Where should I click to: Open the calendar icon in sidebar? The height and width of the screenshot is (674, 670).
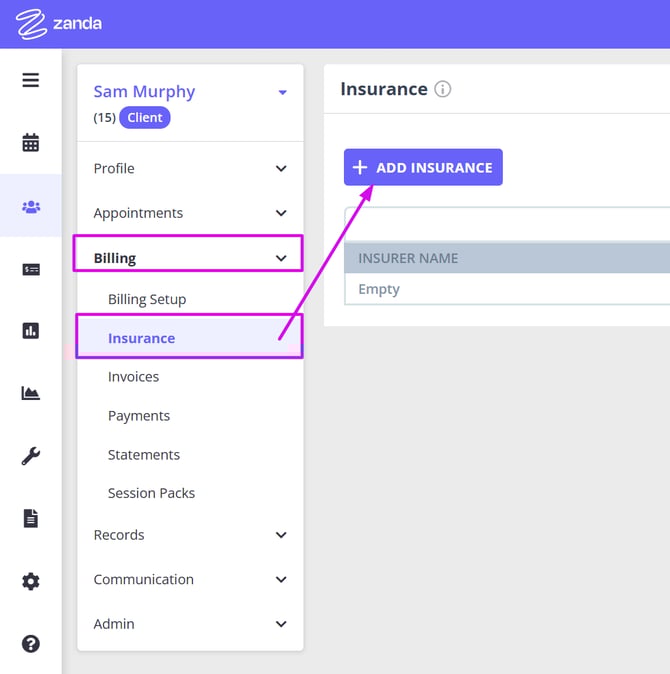coord(31,143)
